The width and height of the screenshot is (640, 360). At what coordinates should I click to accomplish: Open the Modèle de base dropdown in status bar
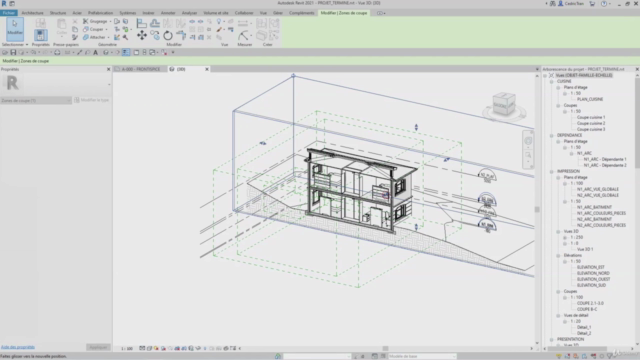(x=422, y=356)
